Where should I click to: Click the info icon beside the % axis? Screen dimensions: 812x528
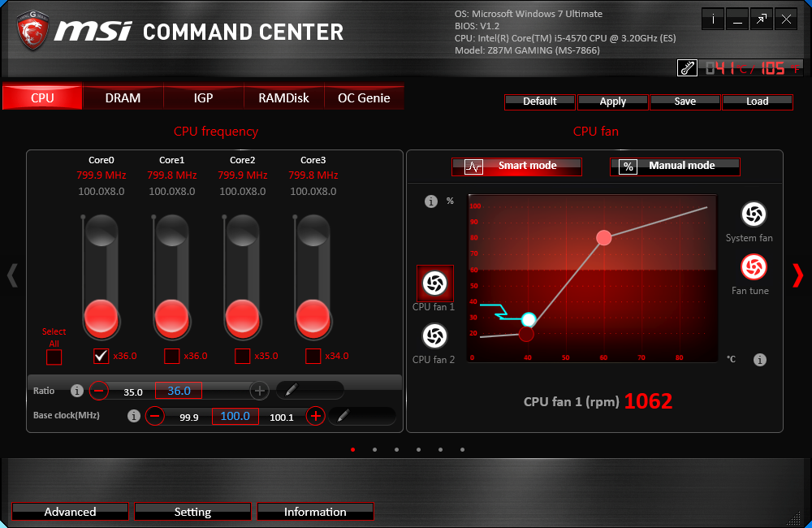click(431, 201)
